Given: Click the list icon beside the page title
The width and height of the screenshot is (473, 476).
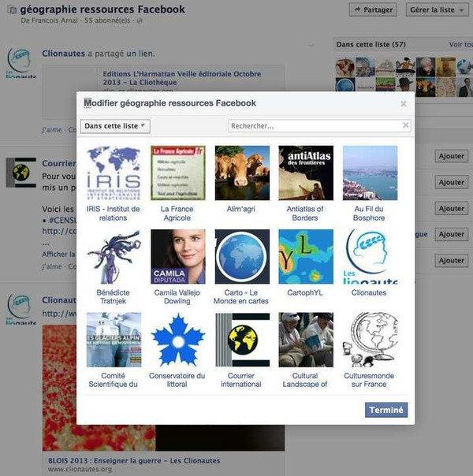Looking at the screenshot, I should pyautogui.click(x=12, y=9).
